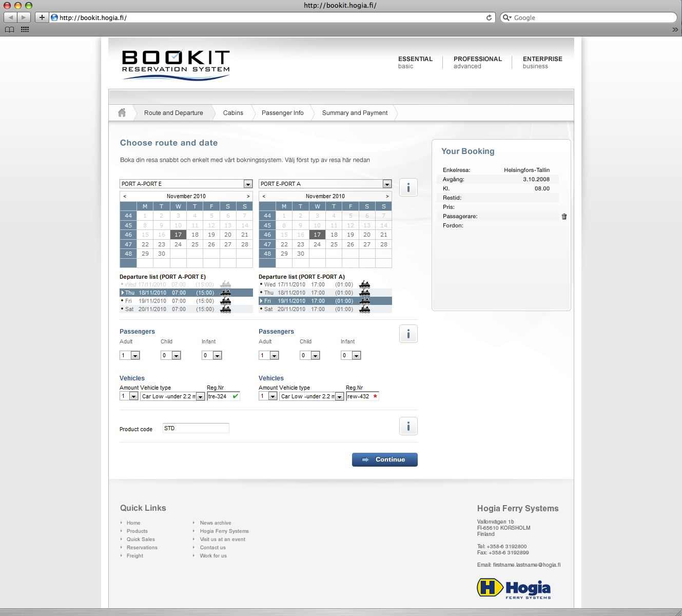Open the Route and Departure step tab
This screenshot has width=682, height=616.
tap(173, 113)
